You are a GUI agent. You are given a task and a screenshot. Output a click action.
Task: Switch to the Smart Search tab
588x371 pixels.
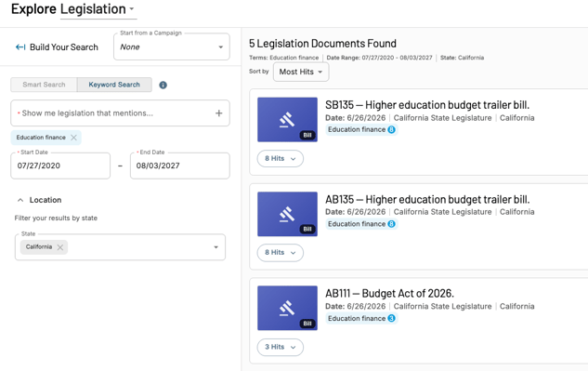pos(44,85)
